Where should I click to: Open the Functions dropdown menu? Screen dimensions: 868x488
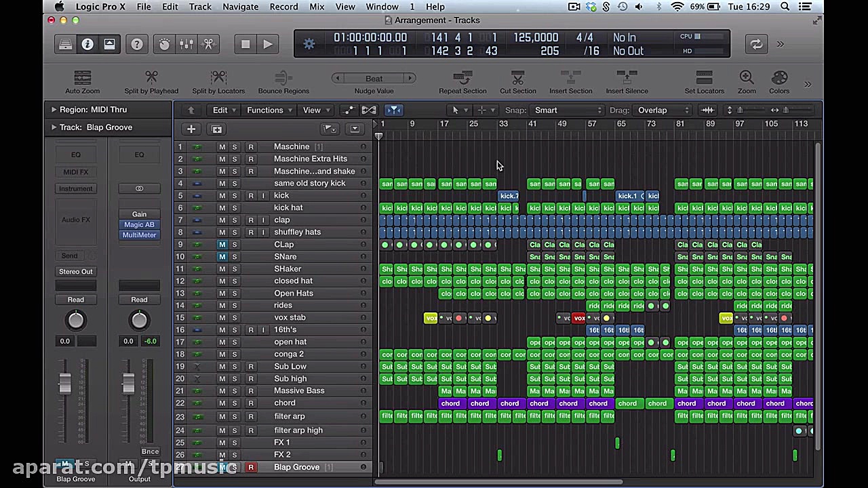[269, 110]
